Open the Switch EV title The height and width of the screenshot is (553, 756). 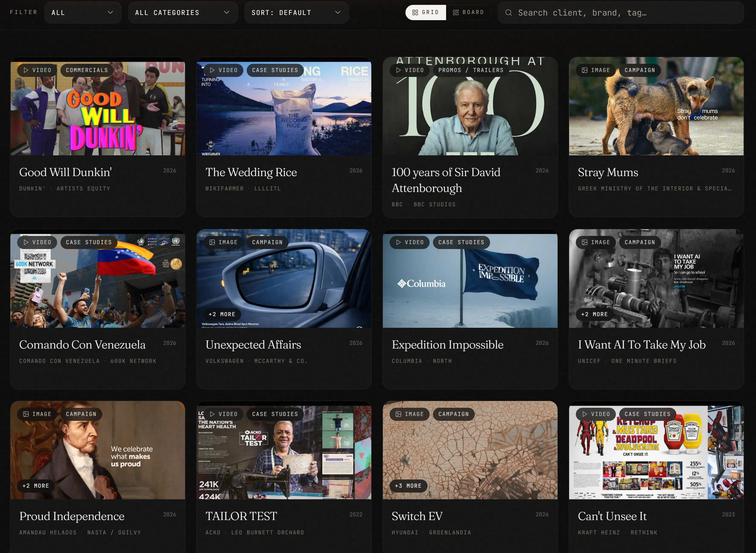pyautogui.click(x=417, y=516)
